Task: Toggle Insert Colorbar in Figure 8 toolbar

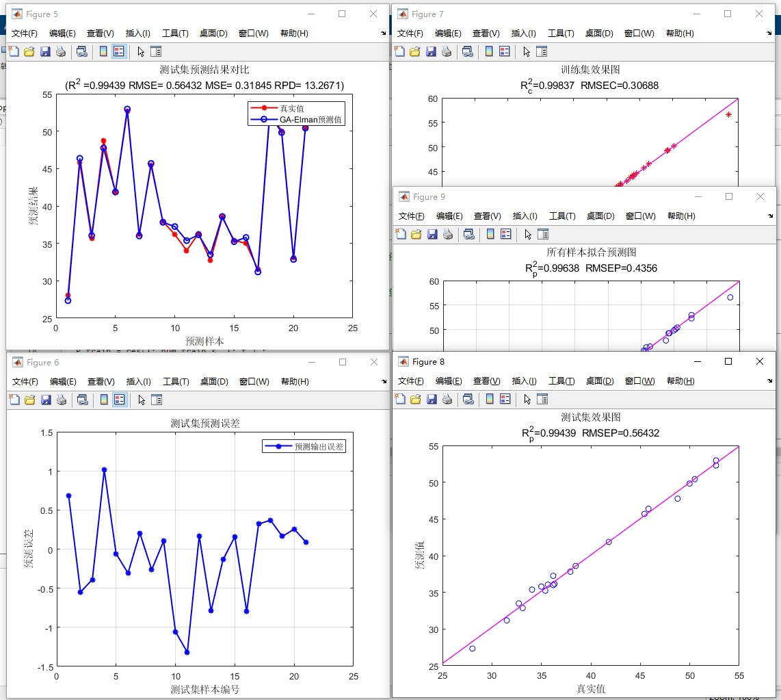Action: (x=489, y=399)
